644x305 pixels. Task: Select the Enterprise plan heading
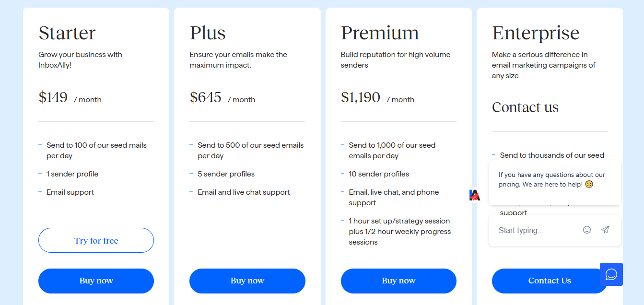(x=536, y=33)
